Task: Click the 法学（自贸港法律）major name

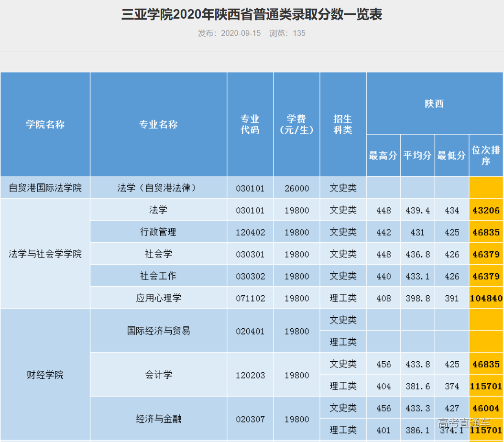Action: pyautogui.click(x=158, y=188)
